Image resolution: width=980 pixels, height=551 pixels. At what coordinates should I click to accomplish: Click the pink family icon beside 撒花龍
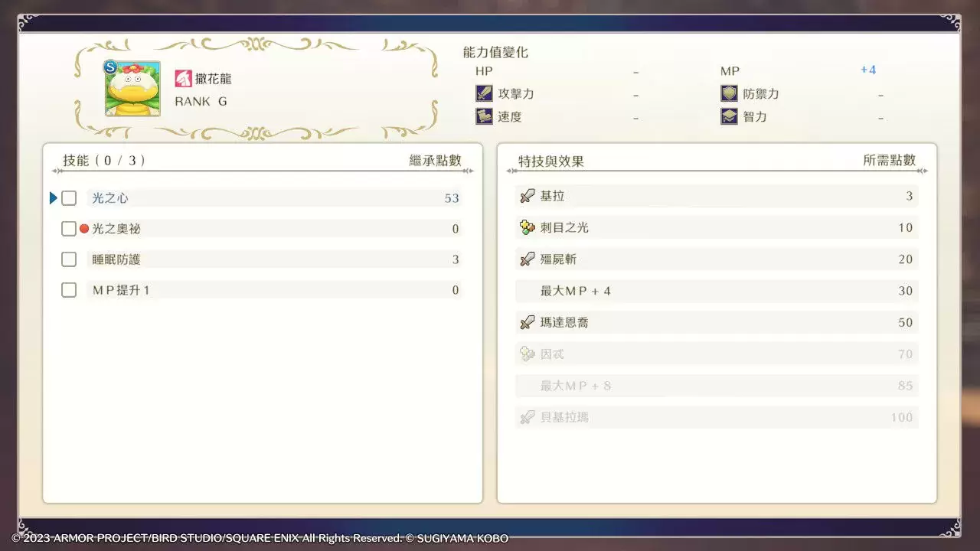point(183,78)
